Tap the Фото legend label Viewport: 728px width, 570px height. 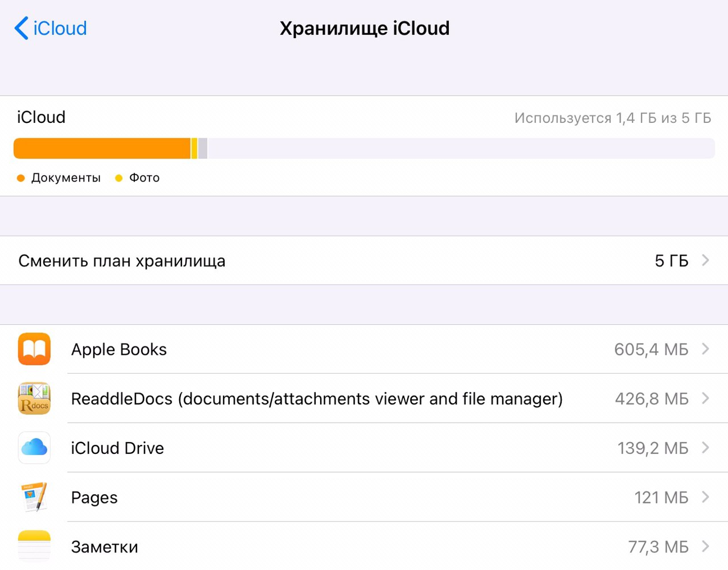click(144, 177)
